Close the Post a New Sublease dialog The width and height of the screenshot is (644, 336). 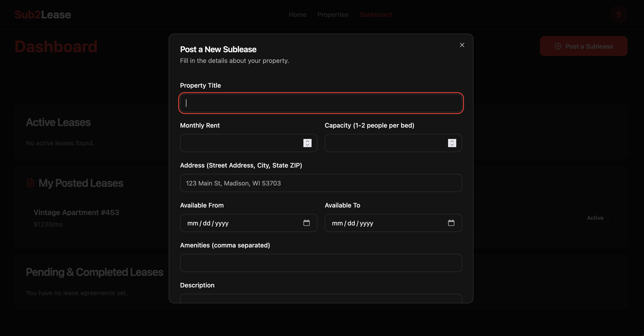pyautogui.click(x=462, y=45)
